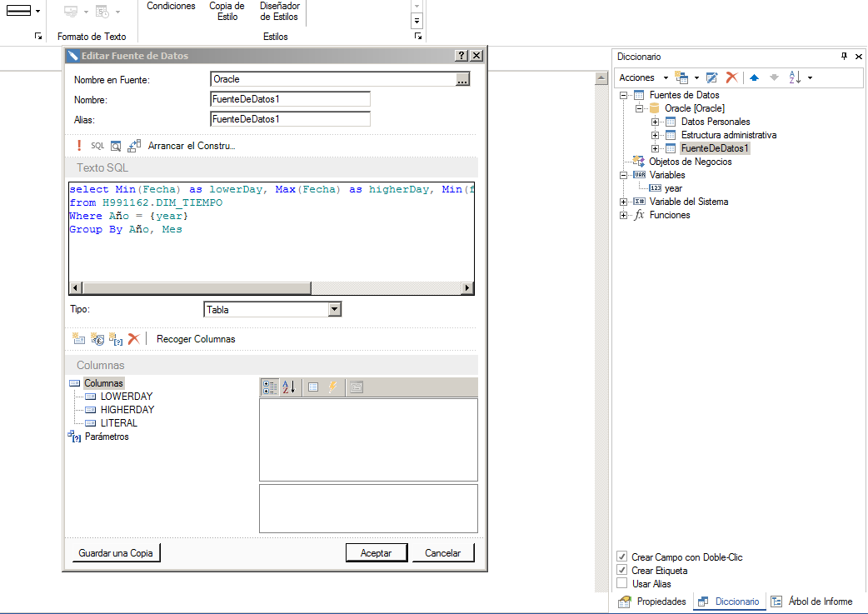868x614 pixels.
Task: Click the Aceptar button
Action: pos(377,552)
